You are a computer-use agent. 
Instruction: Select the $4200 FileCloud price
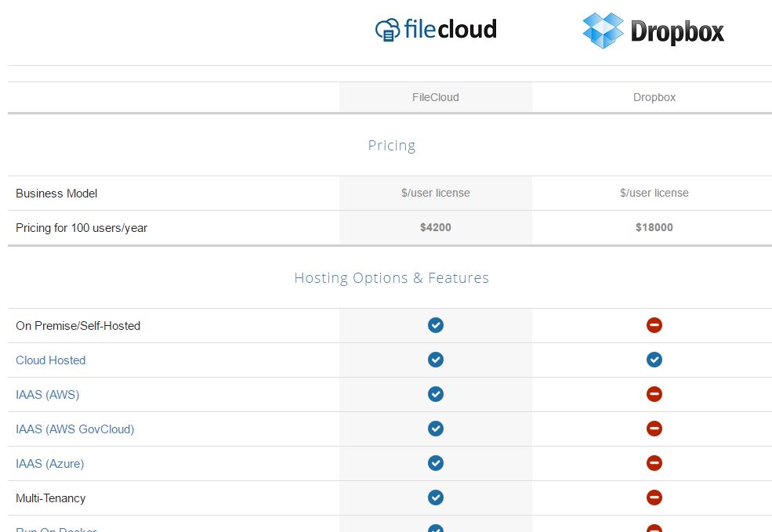point(436,227)
